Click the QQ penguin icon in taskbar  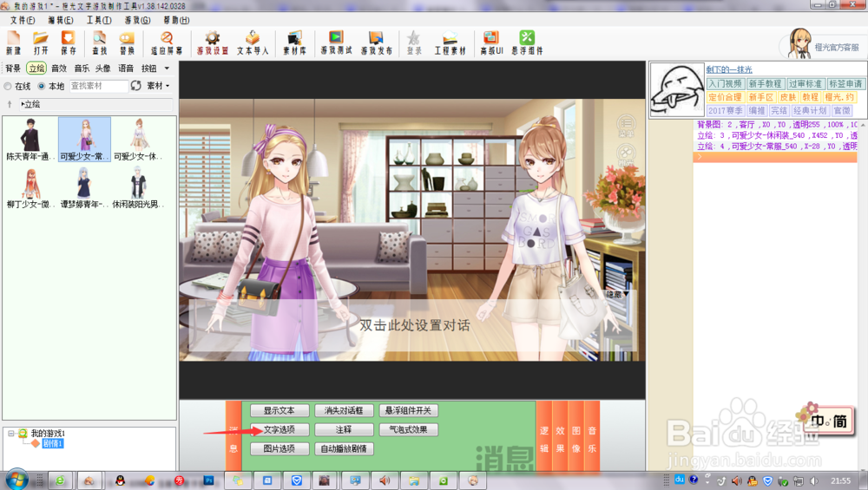pos(120,480)
